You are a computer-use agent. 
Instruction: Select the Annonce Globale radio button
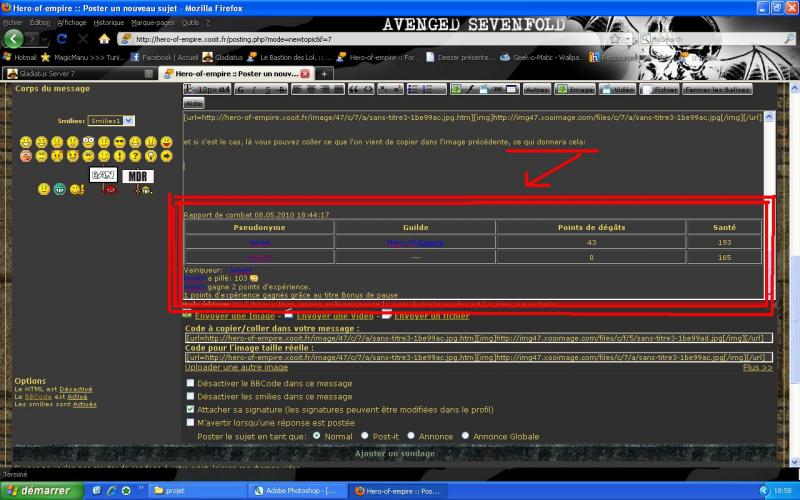pyautogui.click(x=465, y=436)
